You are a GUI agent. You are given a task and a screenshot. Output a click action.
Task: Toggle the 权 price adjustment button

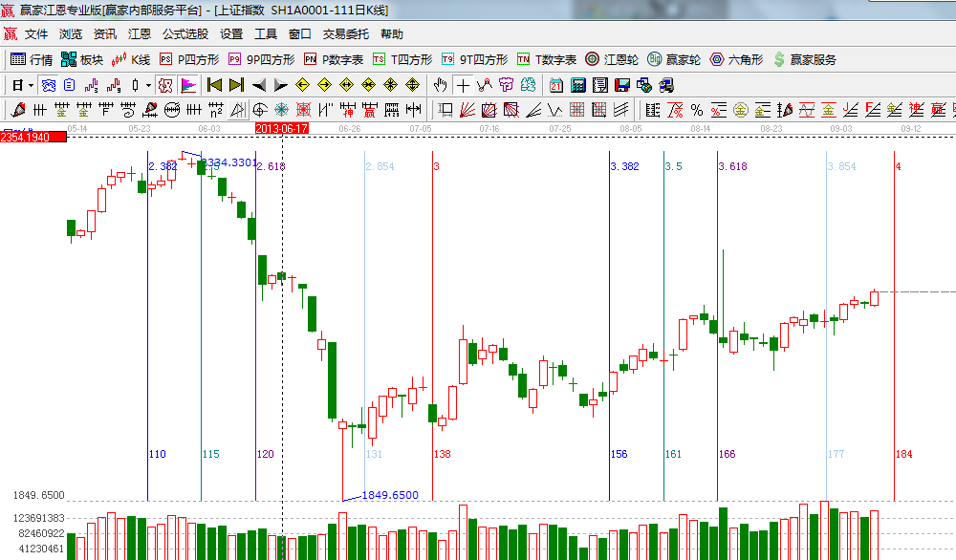coord(164,85)
